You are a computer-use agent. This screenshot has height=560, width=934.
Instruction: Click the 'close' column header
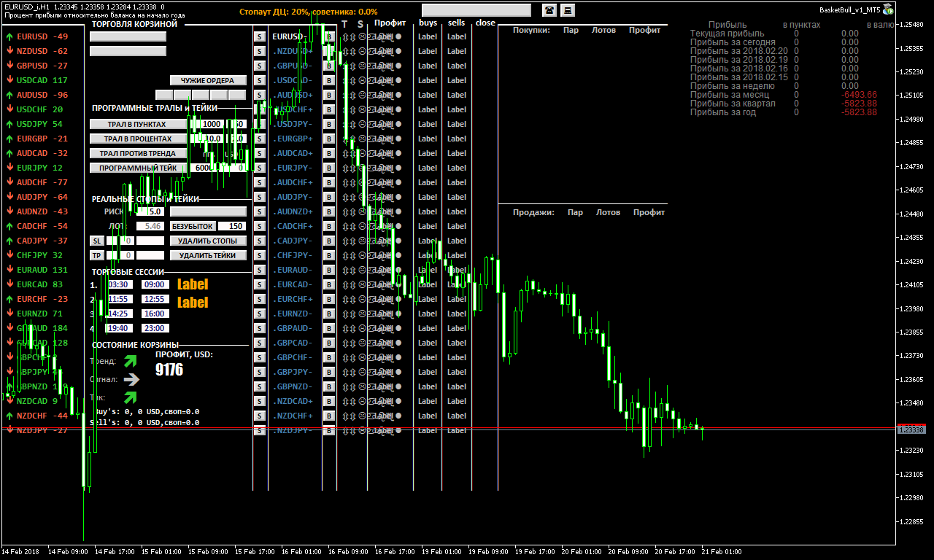[x=485, y=23]
